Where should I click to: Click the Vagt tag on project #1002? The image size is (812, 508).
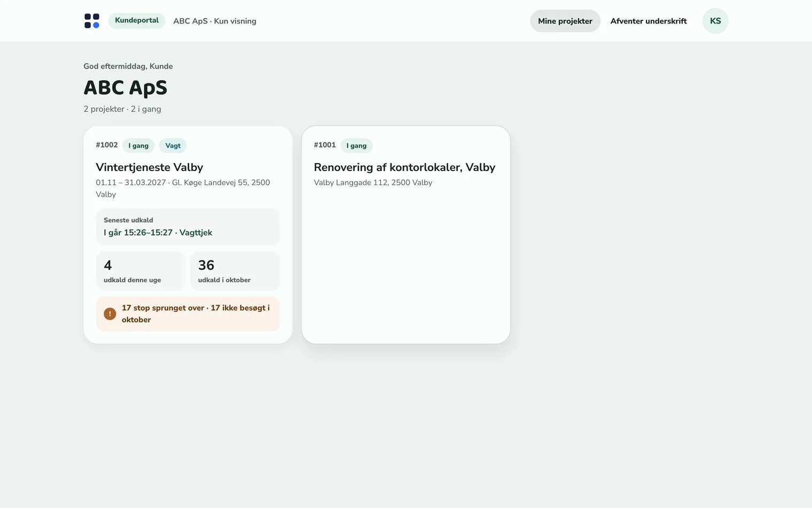173,145
